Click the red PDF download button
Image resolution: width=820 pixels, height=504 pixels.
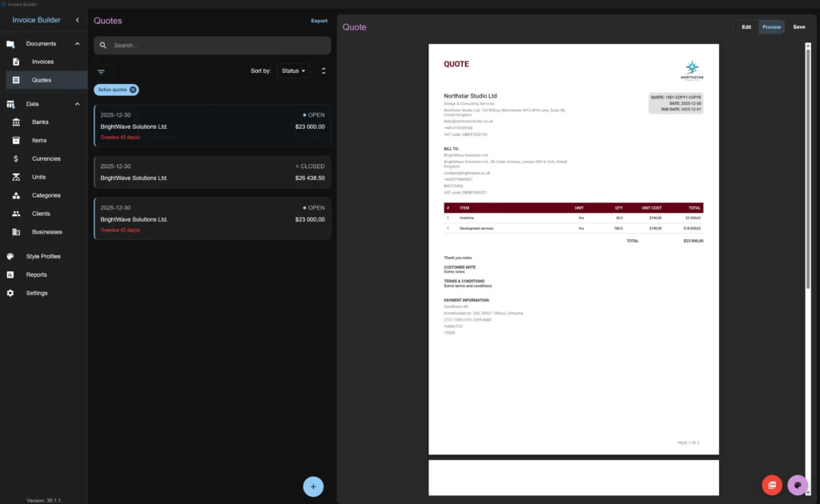(x=771, y=485)
